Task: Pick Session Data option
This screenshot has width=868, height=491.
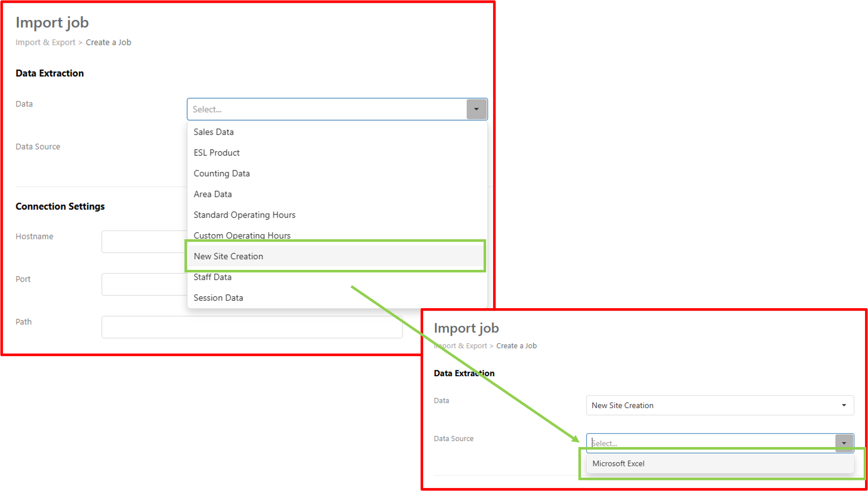Action: coord(218,297)
